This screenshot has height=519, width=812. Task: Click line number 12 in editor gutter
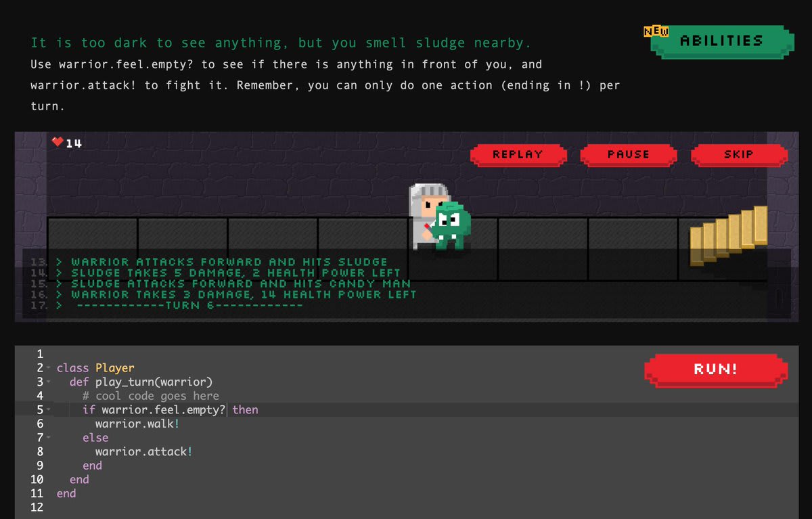pyautogui.click(x=37, y=507)
